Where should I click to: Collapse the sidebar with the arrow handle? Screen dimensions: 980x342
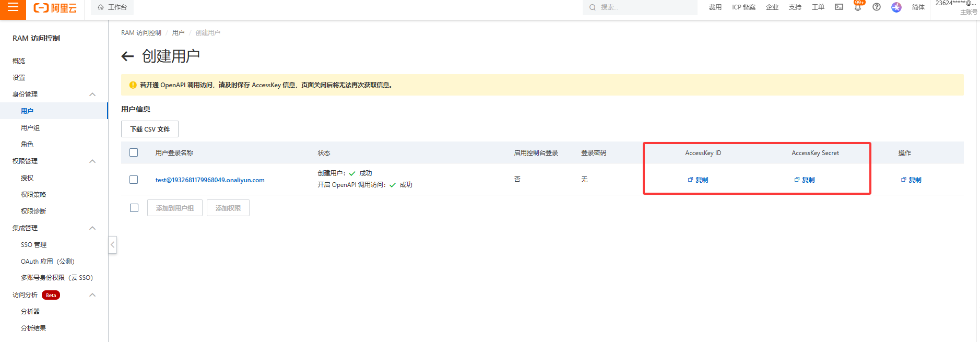pos(112,244)
